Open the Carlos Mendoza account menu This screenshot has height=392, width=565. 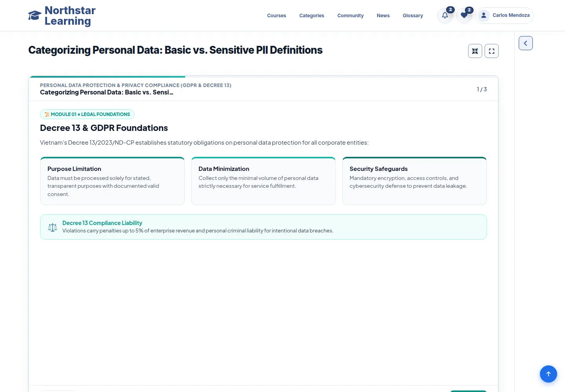tap(505, 16)
